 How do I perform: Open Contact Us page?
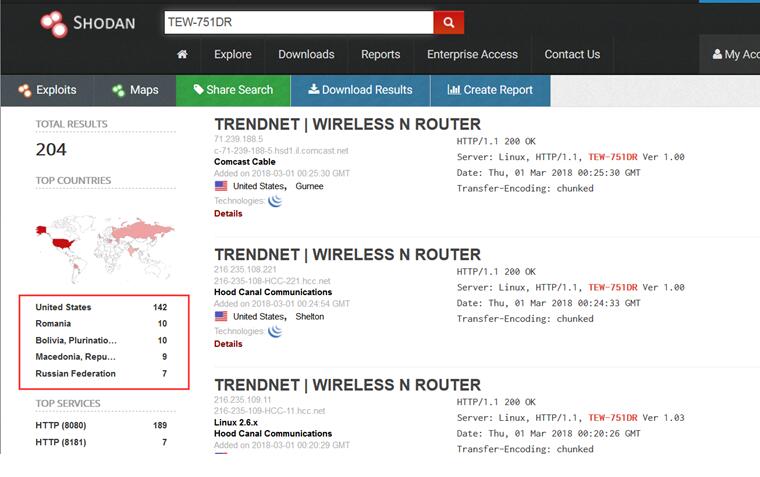point(572,54)
